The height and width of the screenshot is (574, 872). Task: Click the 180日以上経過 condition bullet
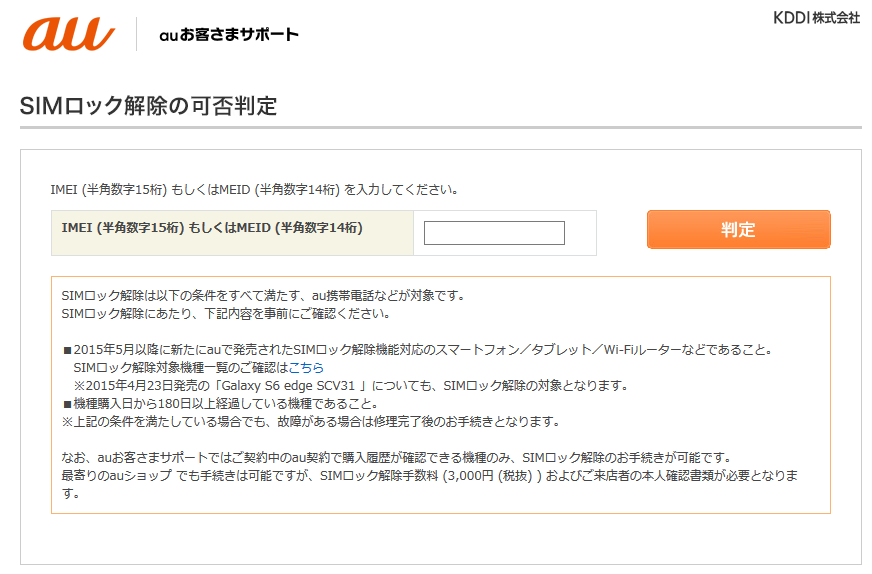pos(221,404)
